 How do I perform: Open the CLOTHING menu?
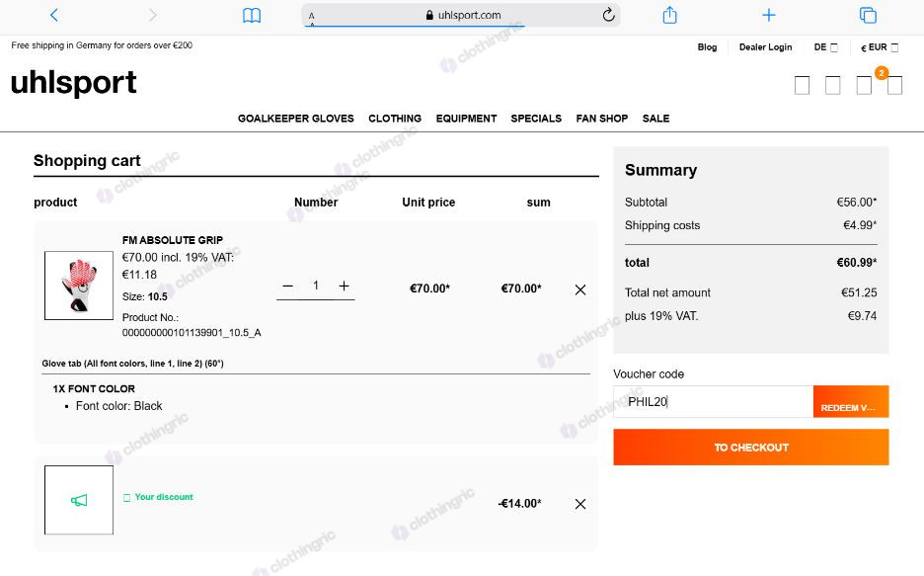point(395,119)
